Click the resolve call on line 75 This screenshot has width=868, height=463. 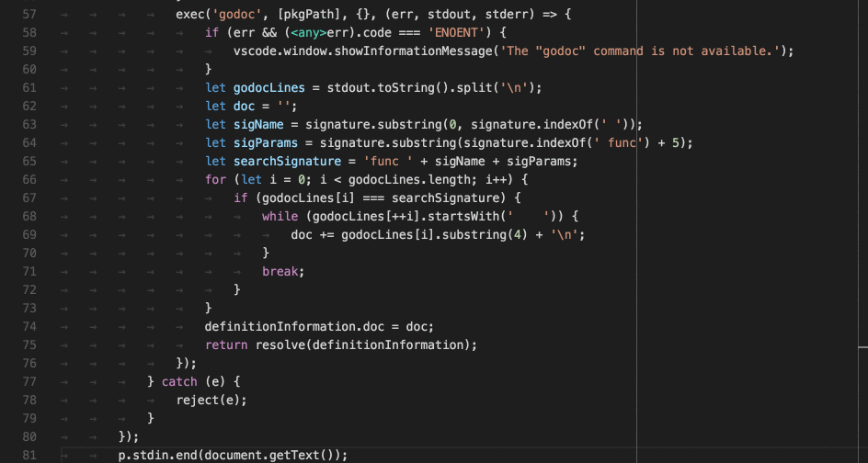point(280,345)
